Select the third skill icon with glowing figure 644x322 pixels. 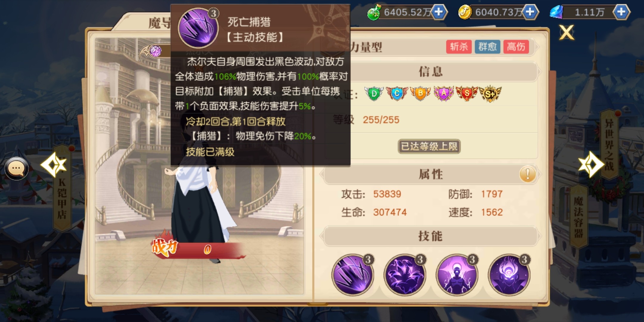[457, 275]
